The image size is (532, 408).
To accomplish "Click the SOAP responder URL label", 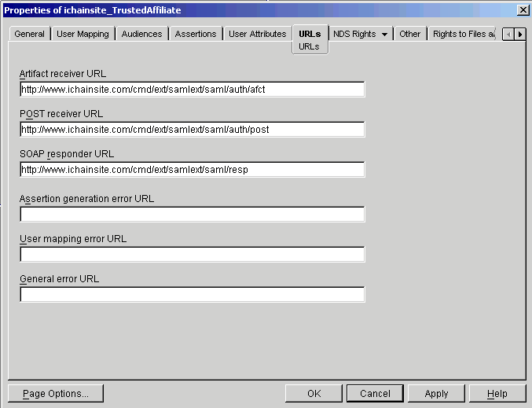I will [67, 154].
